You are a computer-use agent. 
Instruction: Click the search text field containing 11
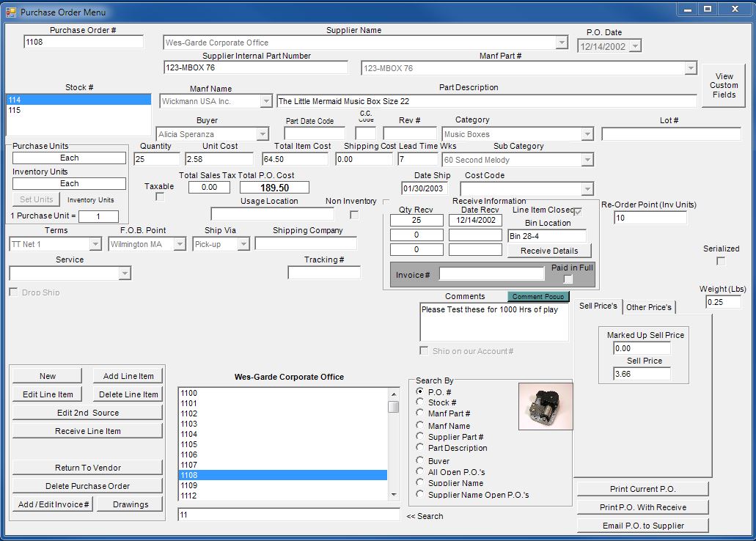(289, 515)
